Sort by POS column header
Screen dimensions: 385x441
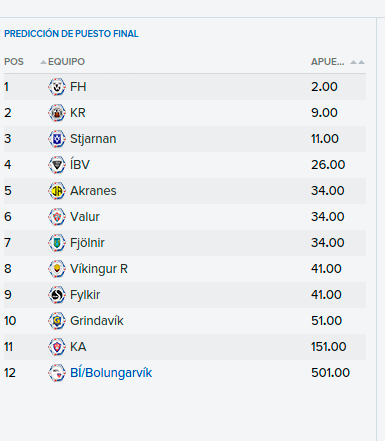(14, 62)
